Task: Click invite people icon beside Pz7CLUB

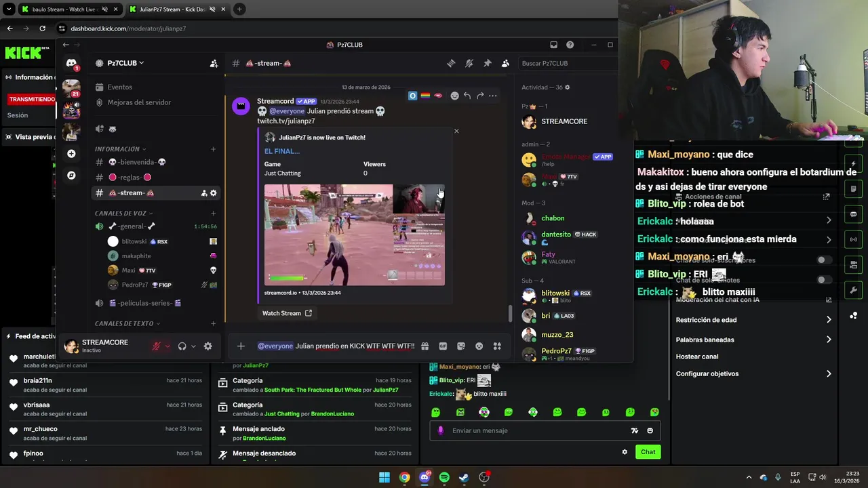Action: click(214, 63)
